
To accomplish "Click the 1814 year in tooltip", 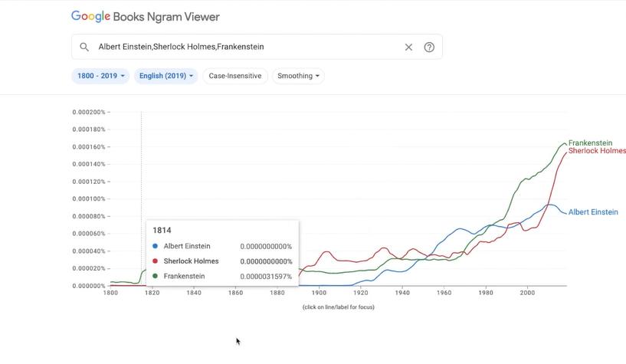I will point(162,231).
